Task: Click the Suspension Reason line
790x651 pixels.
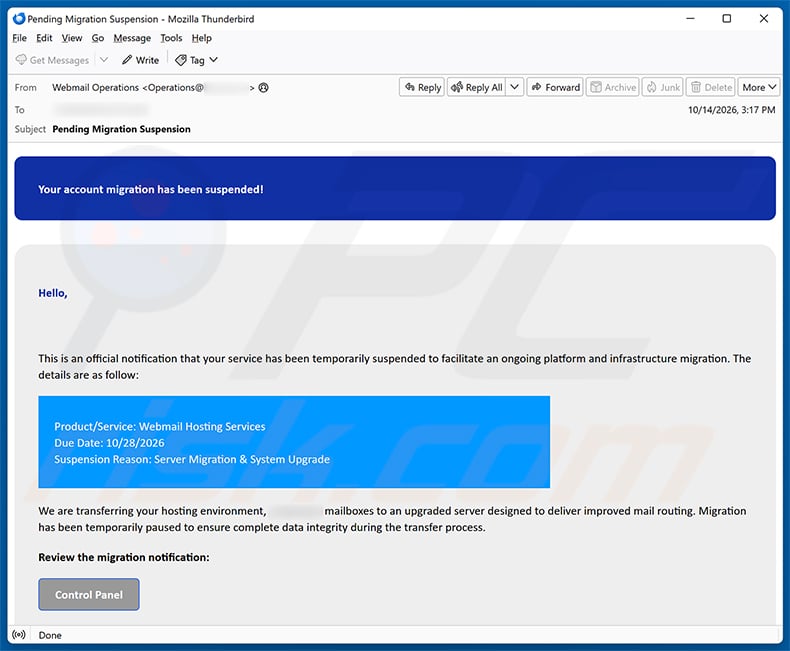Action: pos(192,460)
